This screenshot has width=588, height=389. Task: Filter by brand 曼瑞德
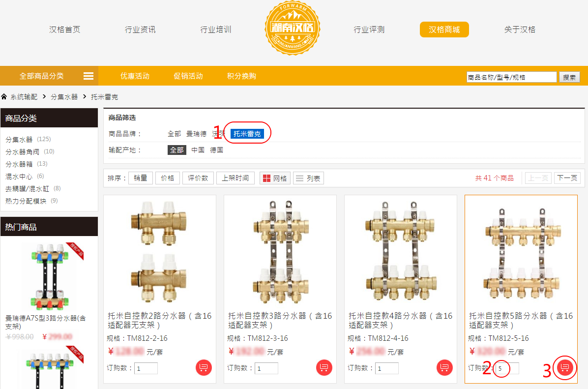click(197, 134)
